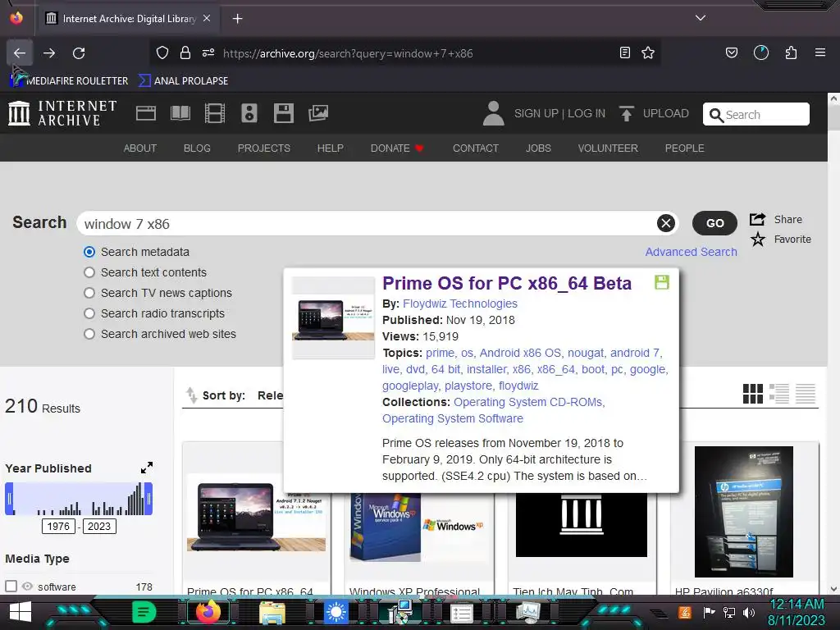840x630 pixels.
Task: Check the software media type checkbox
Action: pos(11,586)
